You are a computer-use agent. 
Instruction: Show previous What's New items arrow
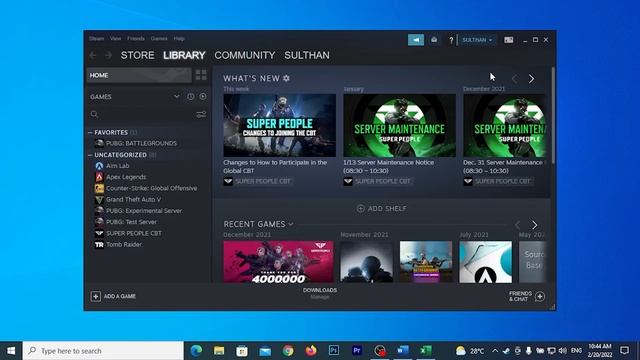pos(515,79)
